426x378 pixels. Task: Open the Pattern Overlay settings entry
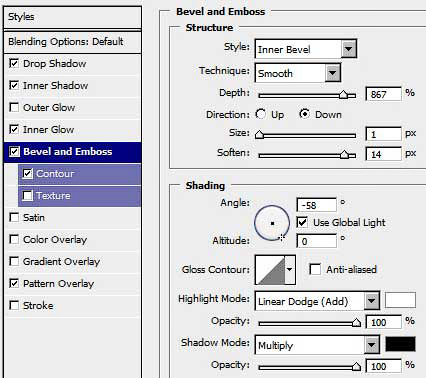(x=58, y=284)
